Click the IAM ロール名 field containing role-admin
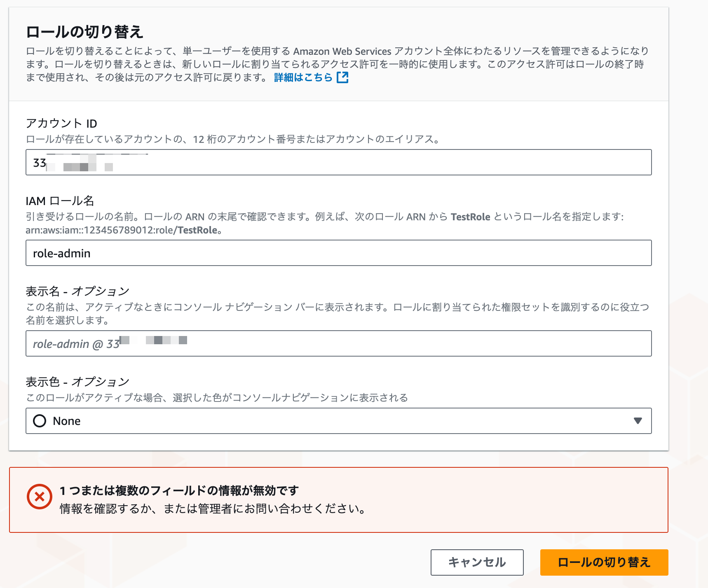 [x=338, y=253]
